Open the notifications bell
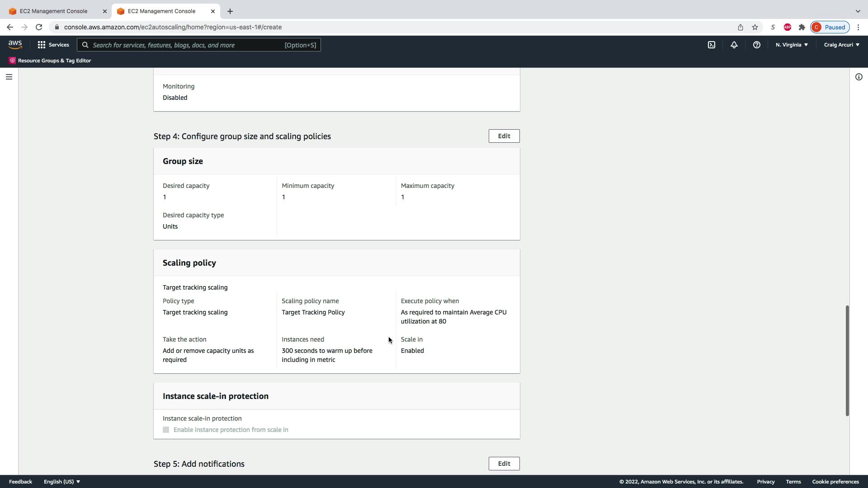Image resolution: width=868 pixels, height=488 pixels. coord(734,45)
